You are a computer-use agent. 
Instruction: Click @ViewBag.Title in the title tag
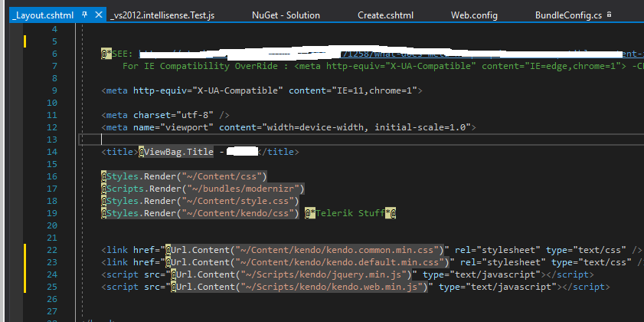click(176, 152)
